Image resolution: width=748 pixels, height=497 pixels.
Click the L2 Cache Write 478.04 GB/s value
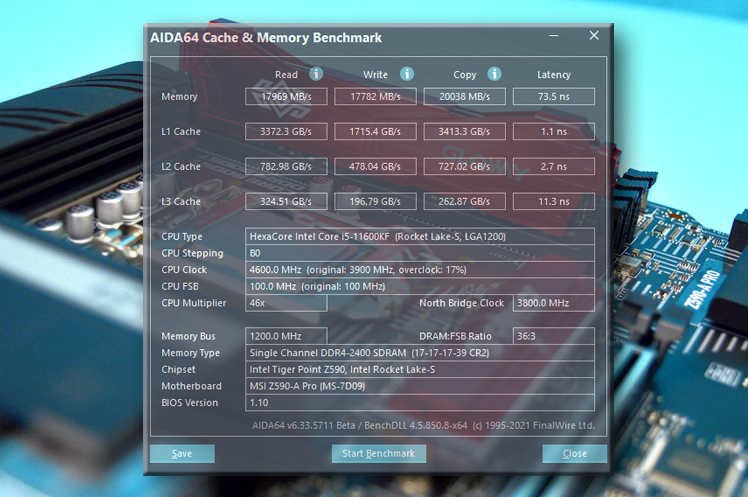tap(375, 166)
